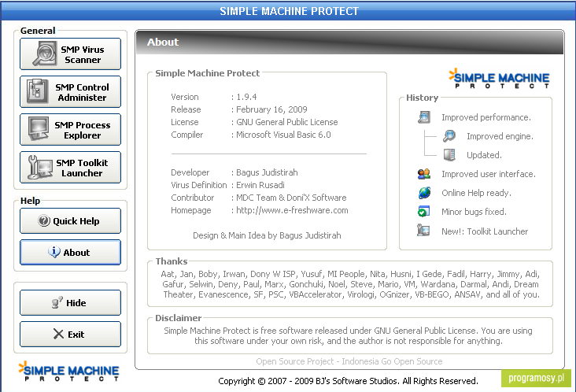Click the Minor bugs fixed icon
The height and width of the screenshot is (392, 576).
point(424,212)
